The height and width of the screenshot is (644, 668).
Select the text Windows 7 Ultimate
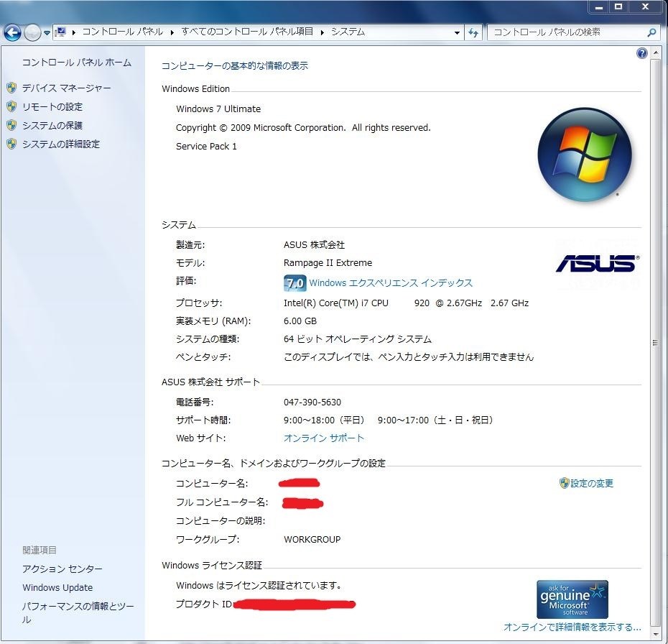coord(218,109)
